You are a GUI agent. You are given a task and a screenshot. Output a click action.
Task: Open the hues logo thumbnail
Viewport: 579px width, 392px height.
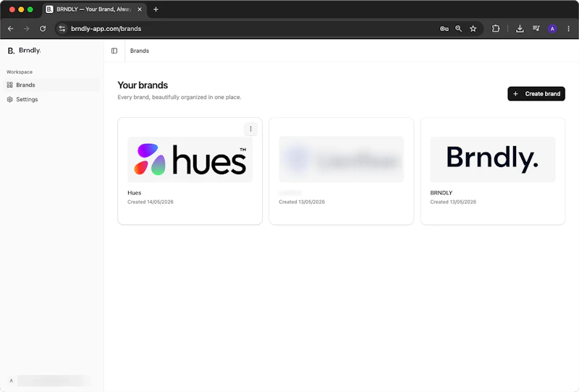[x=190, y=159]
